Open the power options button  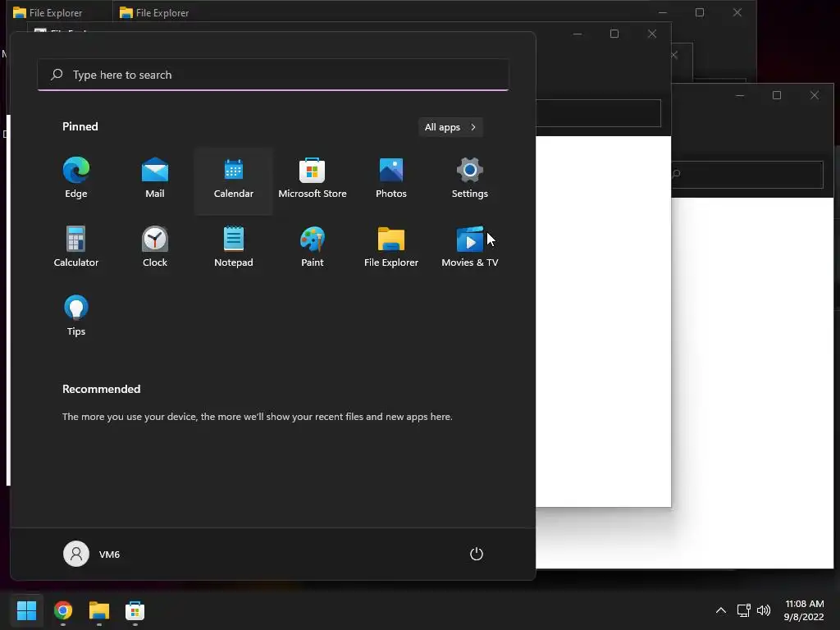click(x=477, y=554)
